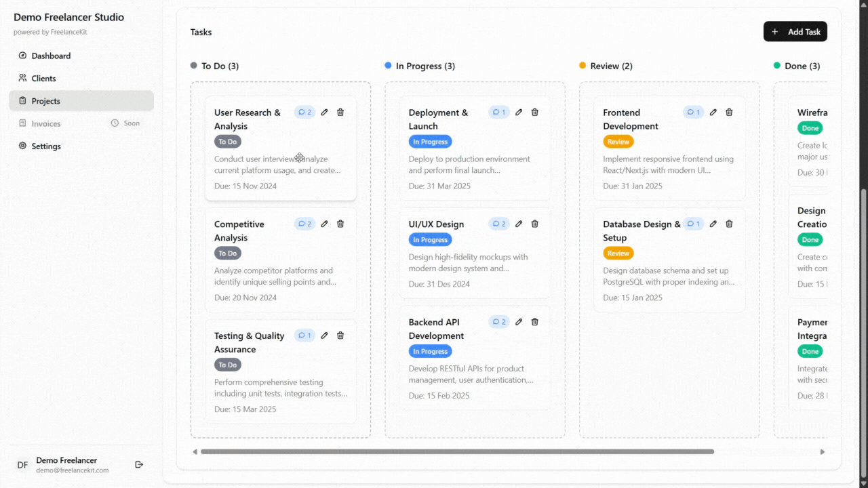This screenshot has width=868, height=488.
Task: Edit the Database Design & Setup task
Action: click(713, 224)
